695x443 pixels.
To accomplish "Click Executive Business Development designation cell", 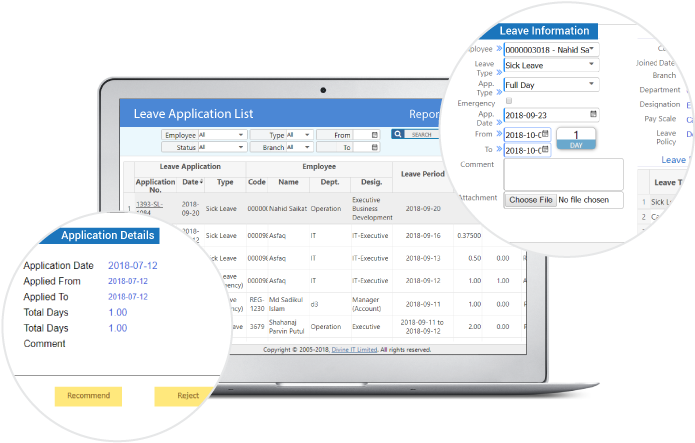I will (372, 208).
